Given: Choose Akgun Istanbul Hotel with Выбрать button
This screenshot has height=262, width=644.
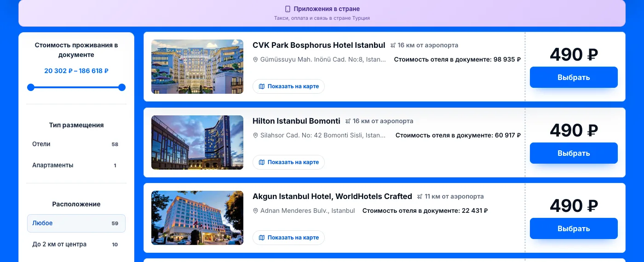Looking at the screenshot, I should (574, 228).
